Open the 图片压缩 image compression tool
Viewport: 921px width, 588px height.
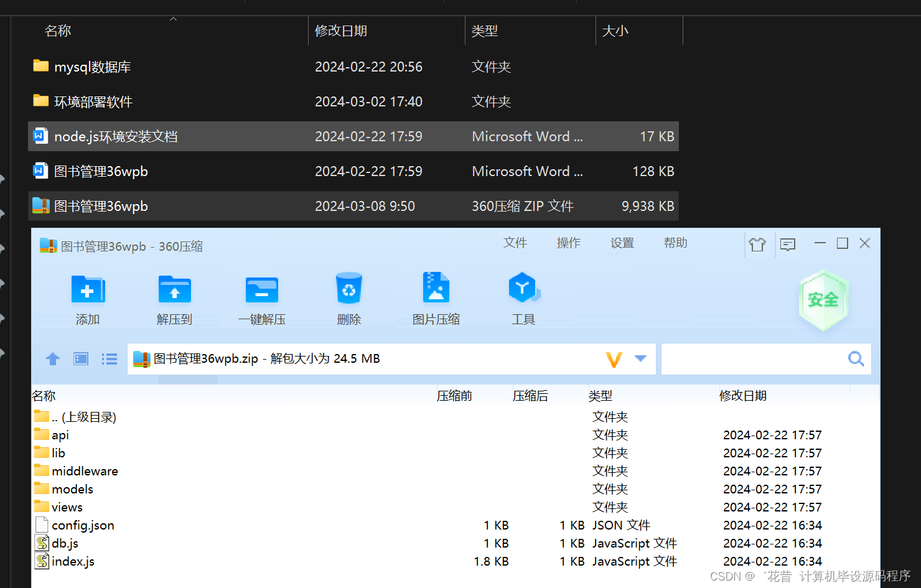point(436,299)
